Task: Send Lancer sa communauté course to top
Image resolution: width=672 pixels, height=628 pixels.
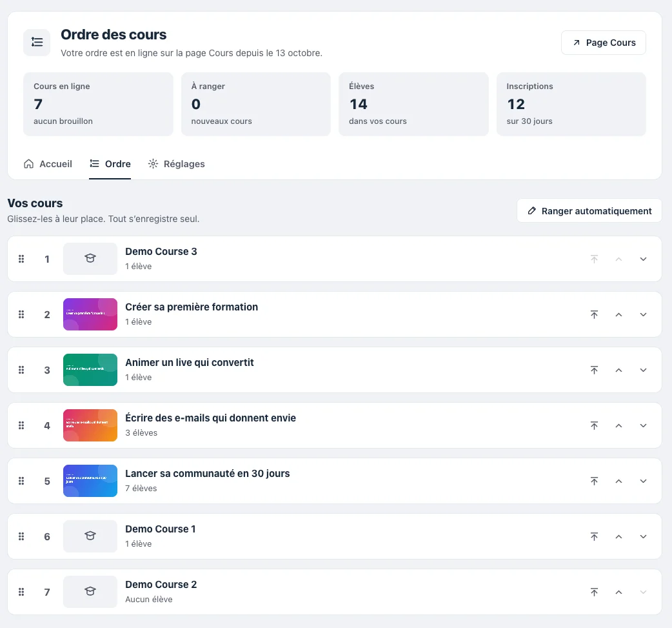Action: tap(594, 481)
